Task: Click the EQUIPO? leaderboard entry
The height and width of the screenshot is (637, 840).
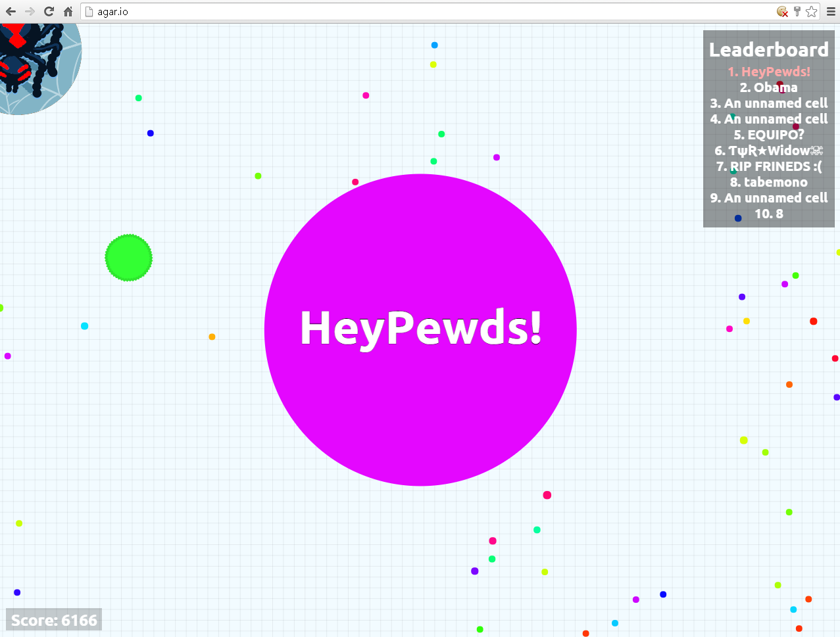Action: [x=768, y=135]
